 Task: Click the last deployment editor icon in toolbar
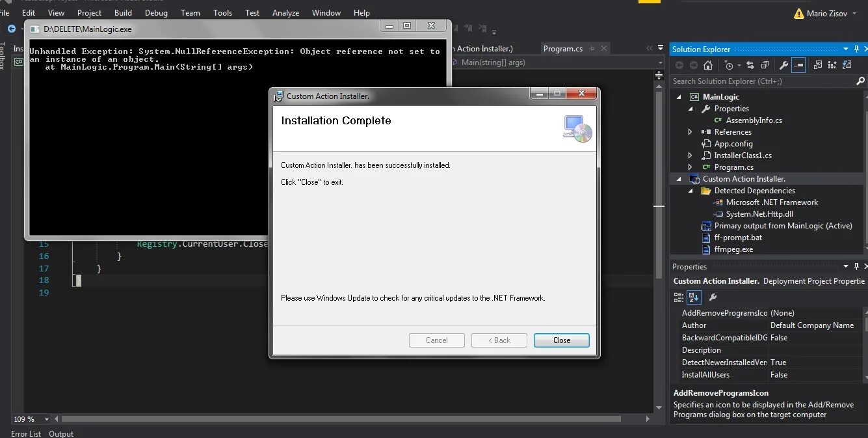coord(847,65)
